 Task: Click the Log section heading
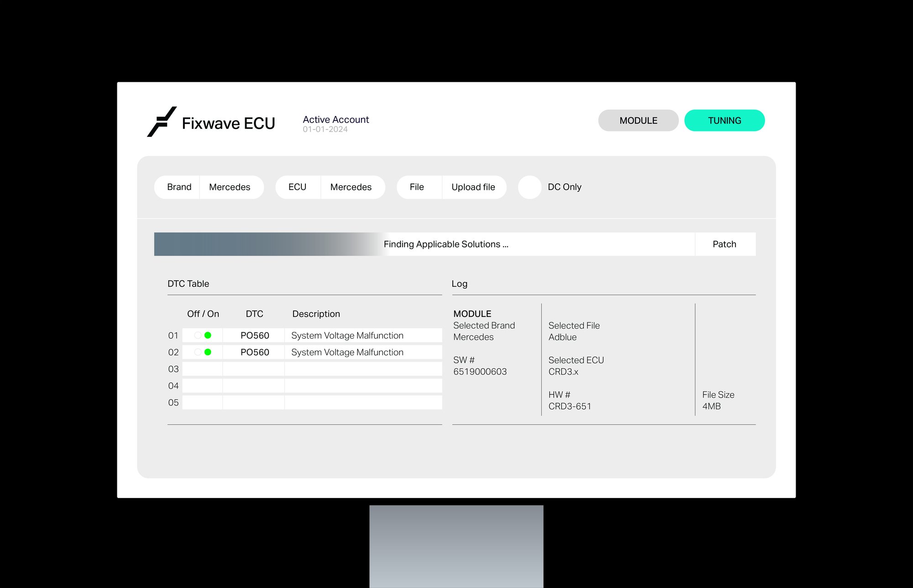(459, 283)
